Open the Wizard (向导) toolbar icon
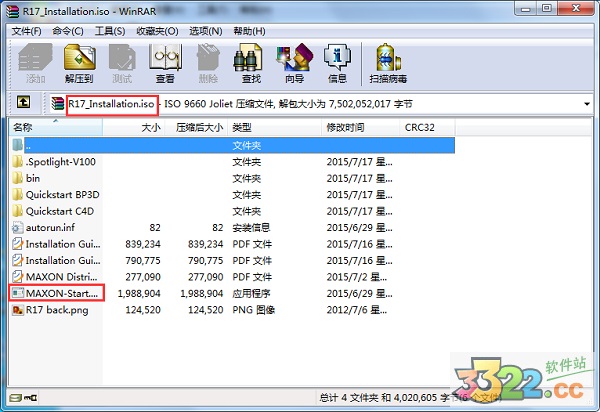Image resolution: width=600 pixels, height=412 pixels. point(294,57)
